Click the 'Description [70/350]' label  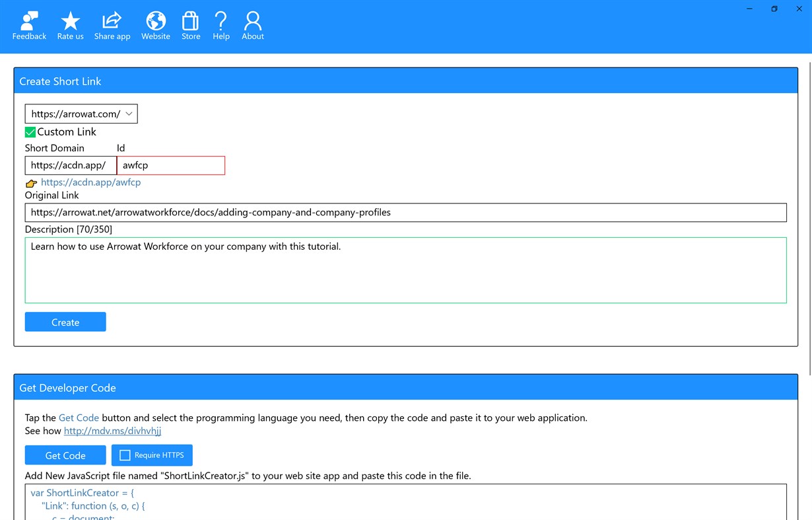[x=69, y=229]
